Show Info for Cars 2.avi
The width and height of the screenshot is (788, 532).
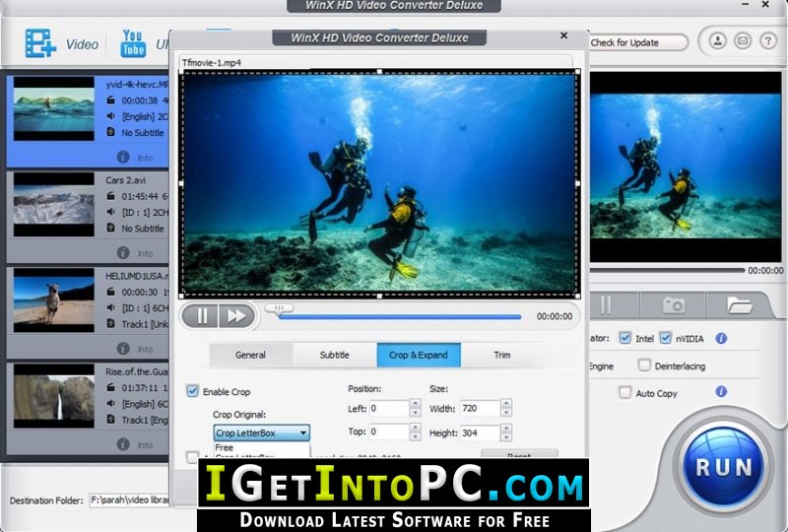[124, 253]
